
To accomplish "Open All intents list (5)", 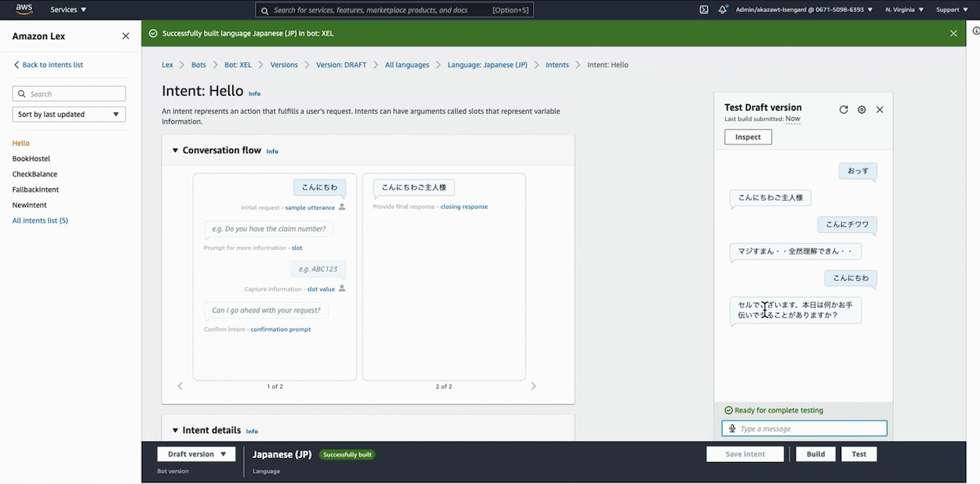I will coord(40,220).
